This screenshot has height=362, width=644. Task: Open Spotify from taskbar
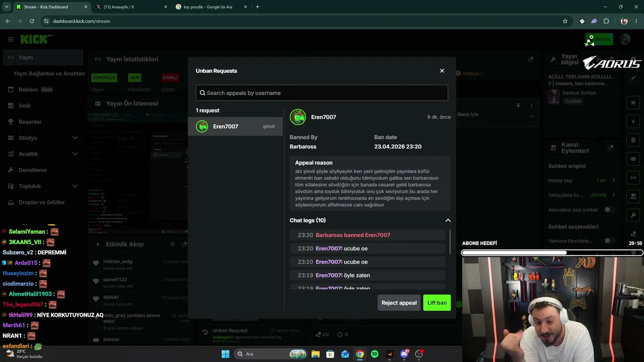374,354
